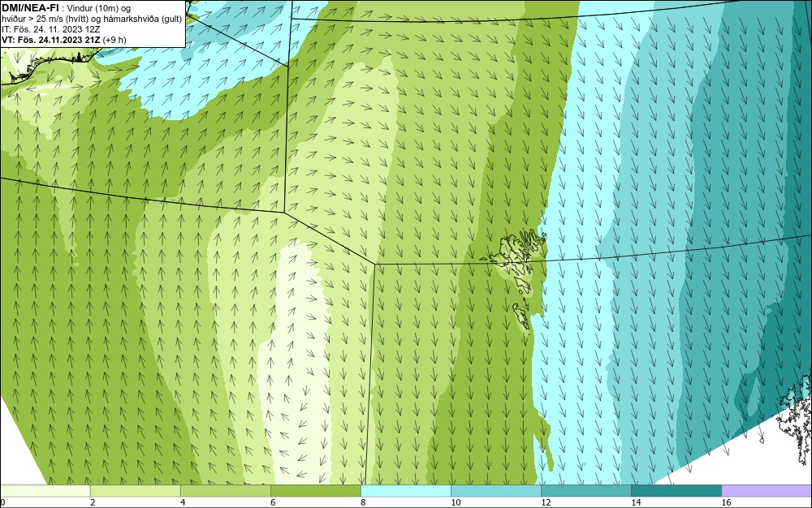Image resolution: width=812 pixels, height=508 pixels.
Task: Click the Suðuroy island south of the main Faroes
Action: pos(522,317)
